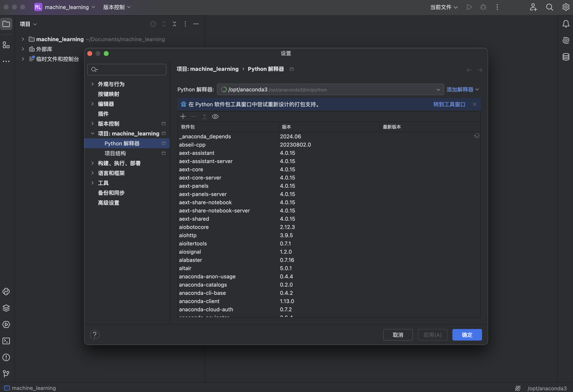
Task: Select 按键映射 settings page
Action: 108,94
